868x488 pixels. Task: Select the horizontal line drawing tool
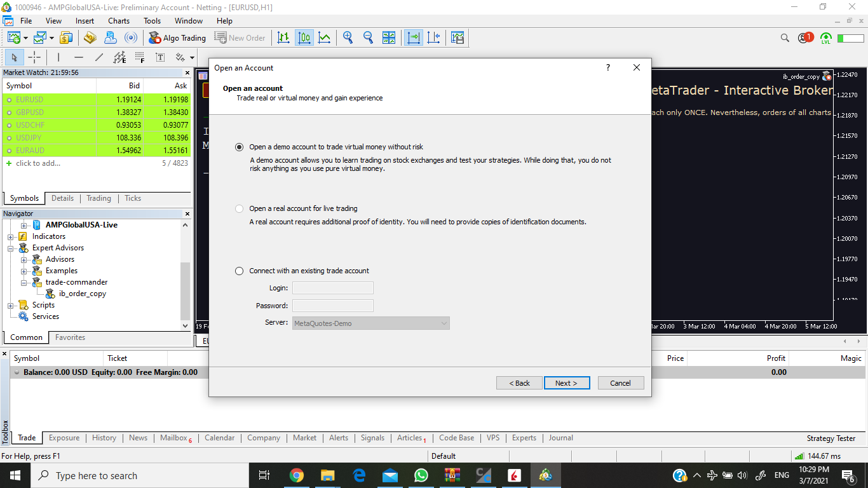(x=79, y=57)
